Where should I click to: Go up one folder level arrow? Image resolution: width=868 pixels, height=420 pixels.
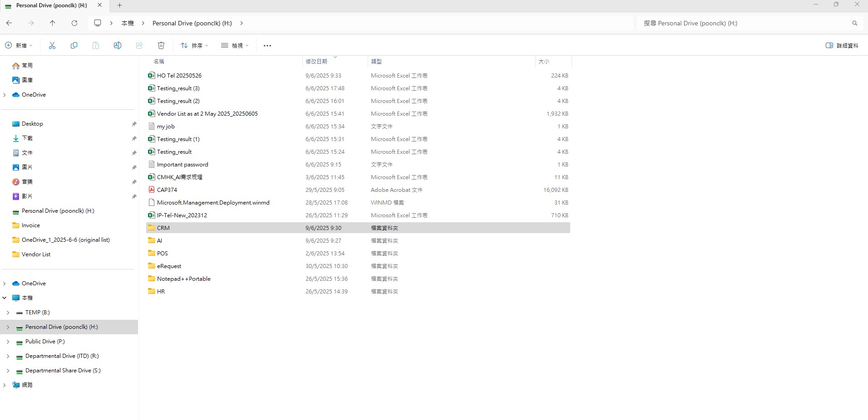coord(53,23)
